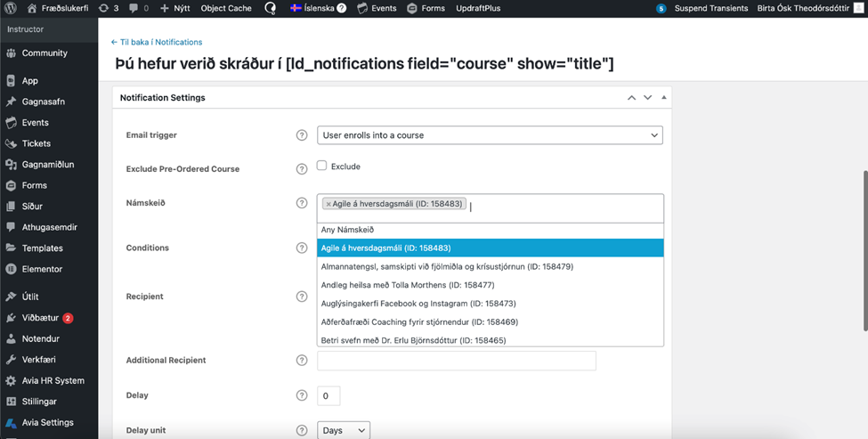
Task: Click help icon beside Námskeið label
Action: click(x=302, y=203)
